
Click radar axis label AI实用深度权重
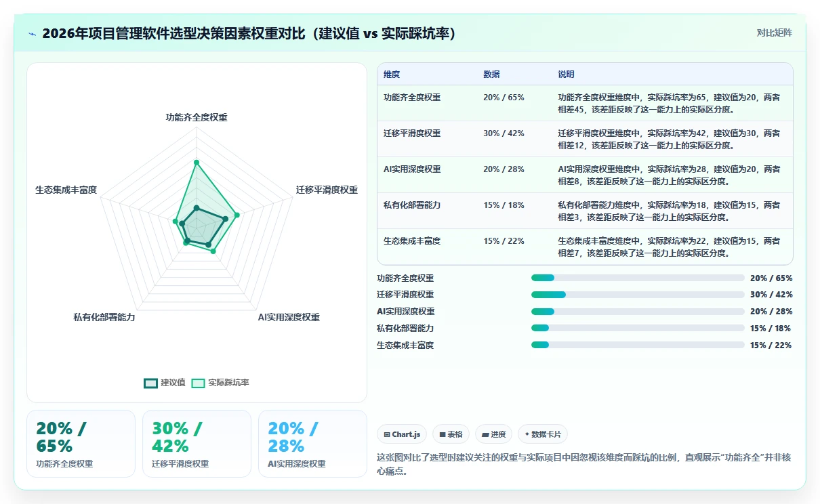tap(289, 317)
